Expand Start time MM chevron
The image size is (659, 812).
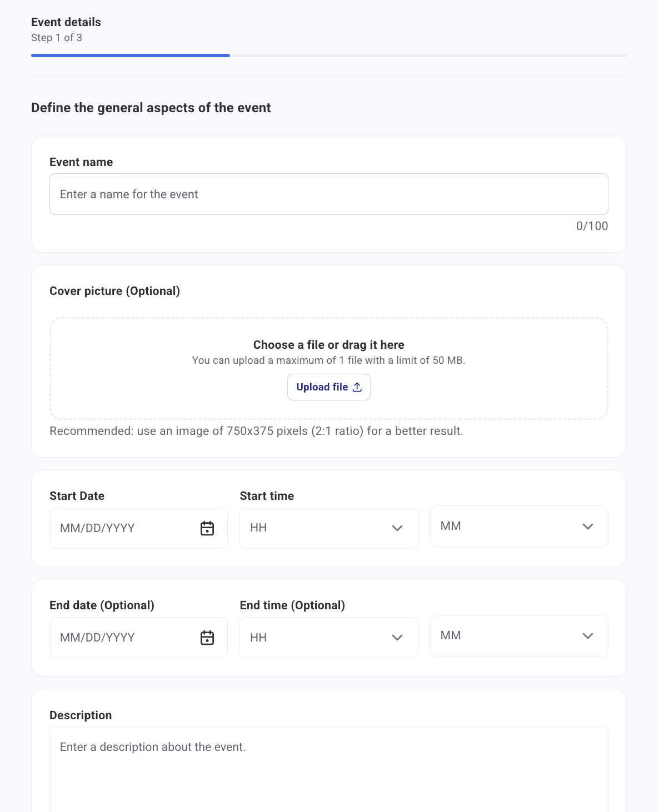coord(587,526)
